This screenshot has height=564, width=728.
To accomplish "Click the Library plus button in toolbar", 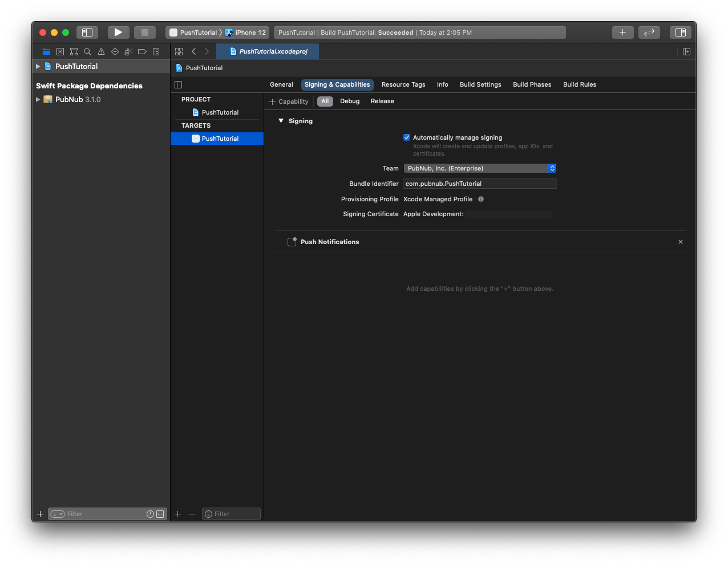I will pyautogui.click(x=622, y=33).
